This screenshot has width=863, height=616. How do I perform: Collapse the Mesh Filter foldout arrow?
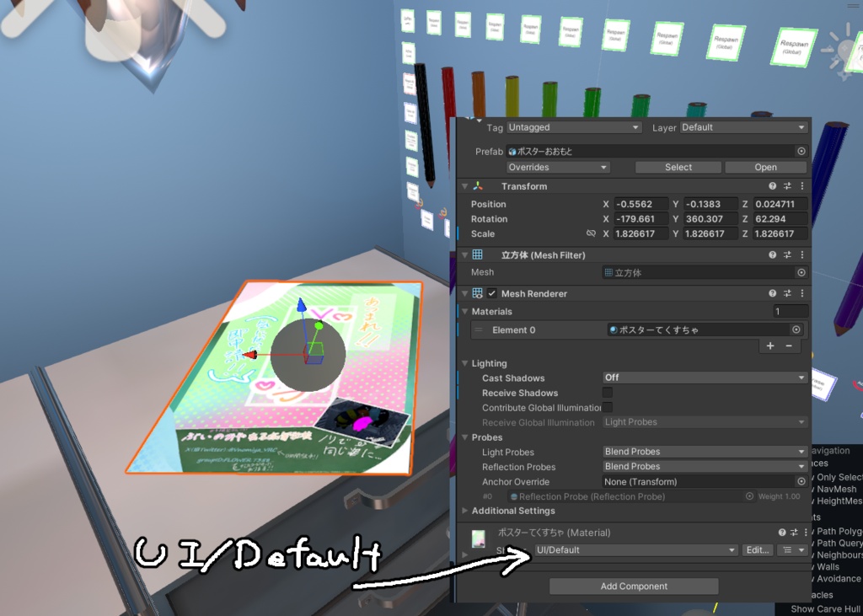[x=464, y=254]
